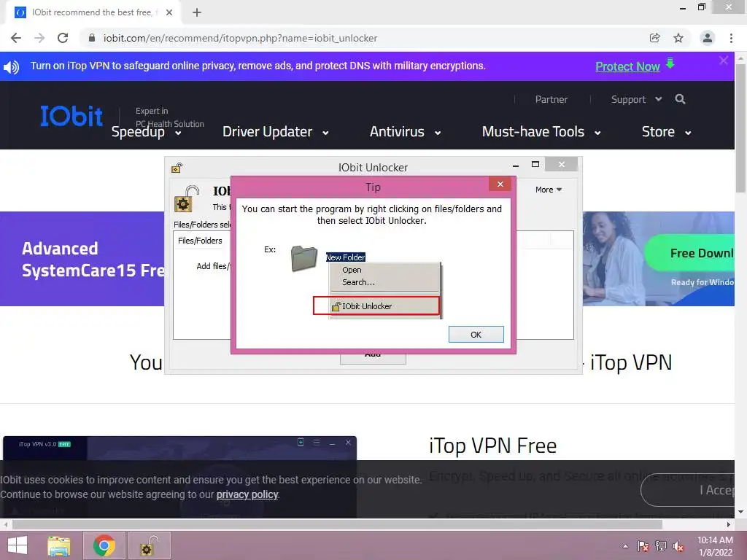
Task: Click the Action Center flag tray icon
Action: tap(643, 546)
